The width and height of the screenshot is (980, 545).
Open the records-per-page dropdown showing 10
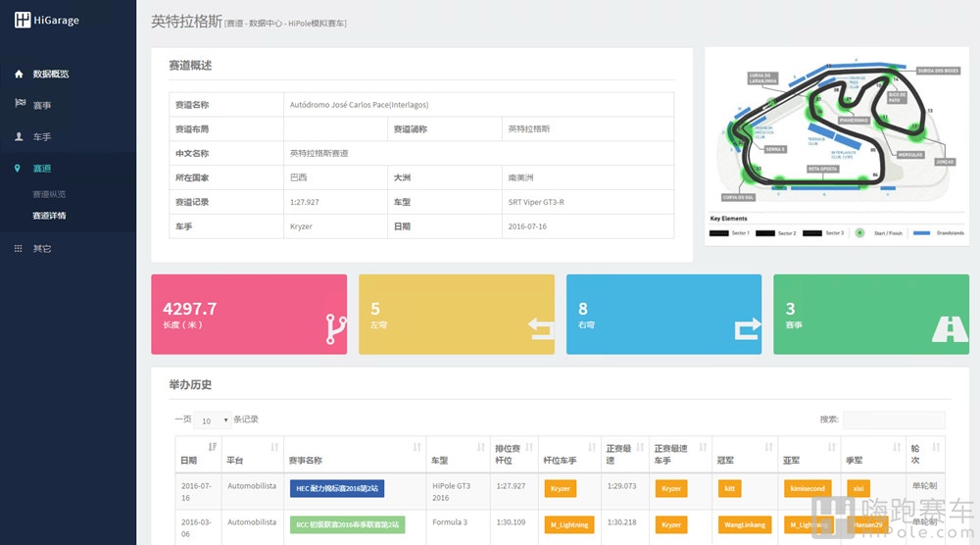[213, 421]
